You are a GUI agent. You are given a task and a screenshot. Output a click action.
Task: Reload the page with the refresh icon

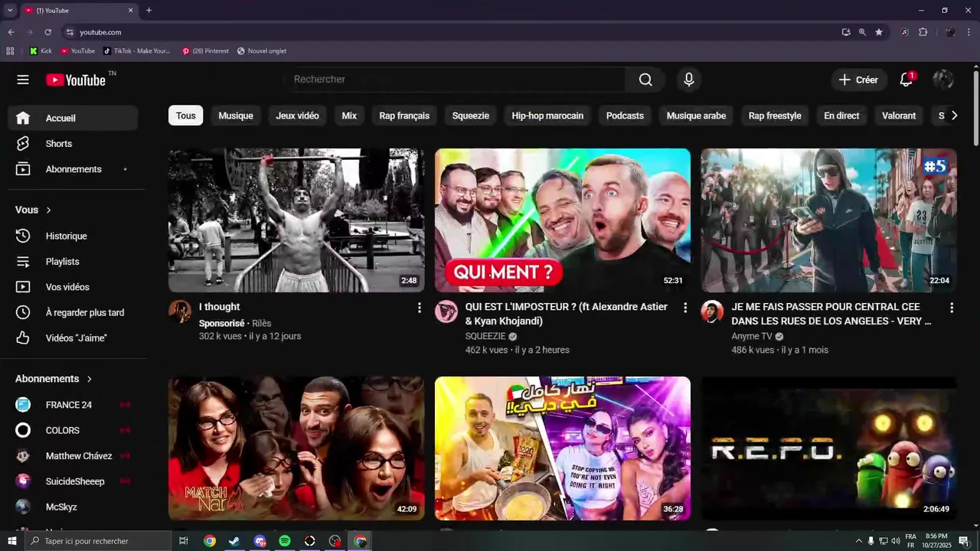(47, 32)
